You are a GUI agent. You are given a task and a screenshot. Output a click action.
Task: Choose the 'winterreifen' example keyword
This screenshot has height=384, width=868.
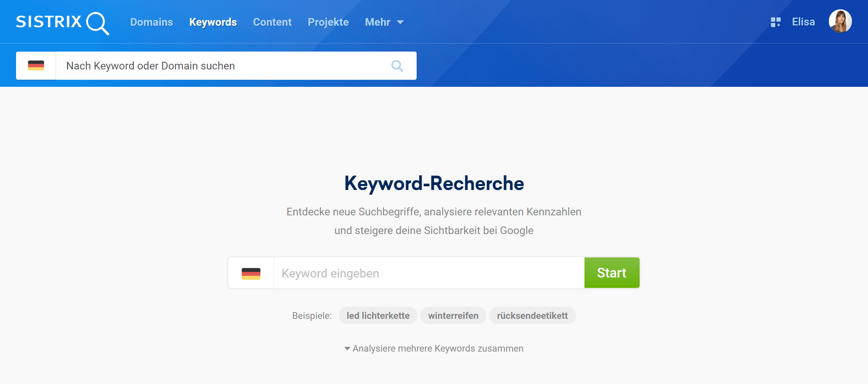coord(453,316)
